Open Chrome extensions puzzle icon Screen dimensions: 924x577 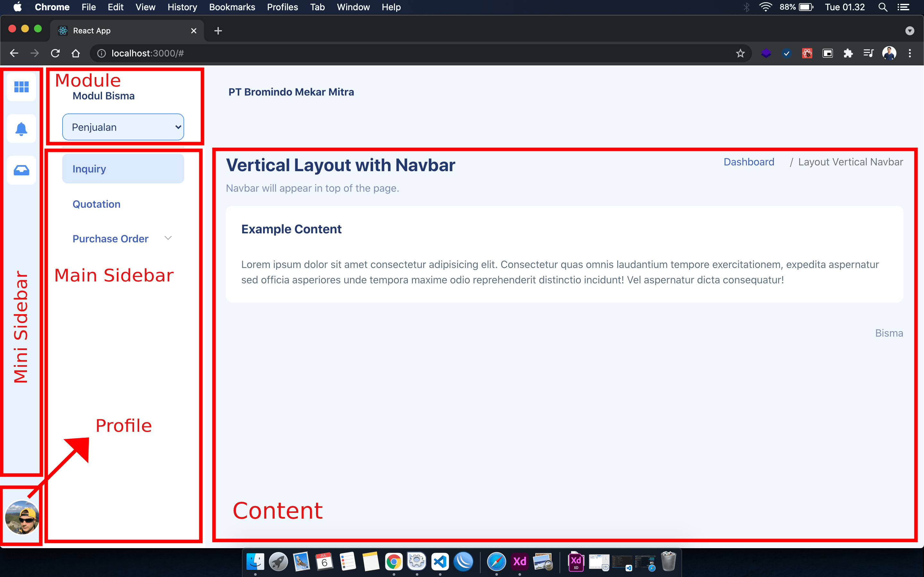[x=848, y=54]
